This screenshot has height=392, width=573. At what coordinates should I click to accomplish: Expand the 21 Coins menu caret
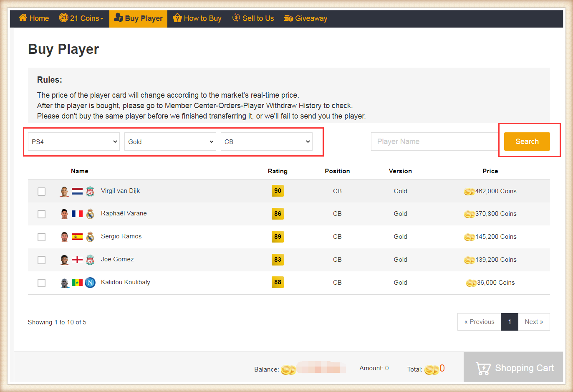coord(102,19)
